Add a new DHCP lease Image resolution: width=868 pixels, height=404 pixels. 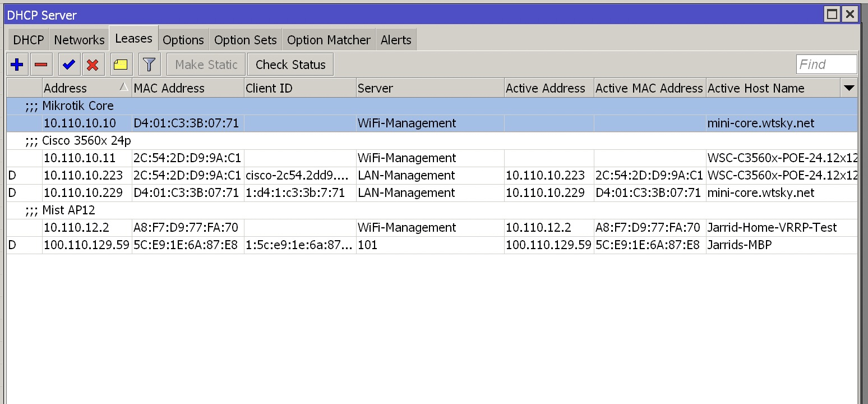pos(16,64)
